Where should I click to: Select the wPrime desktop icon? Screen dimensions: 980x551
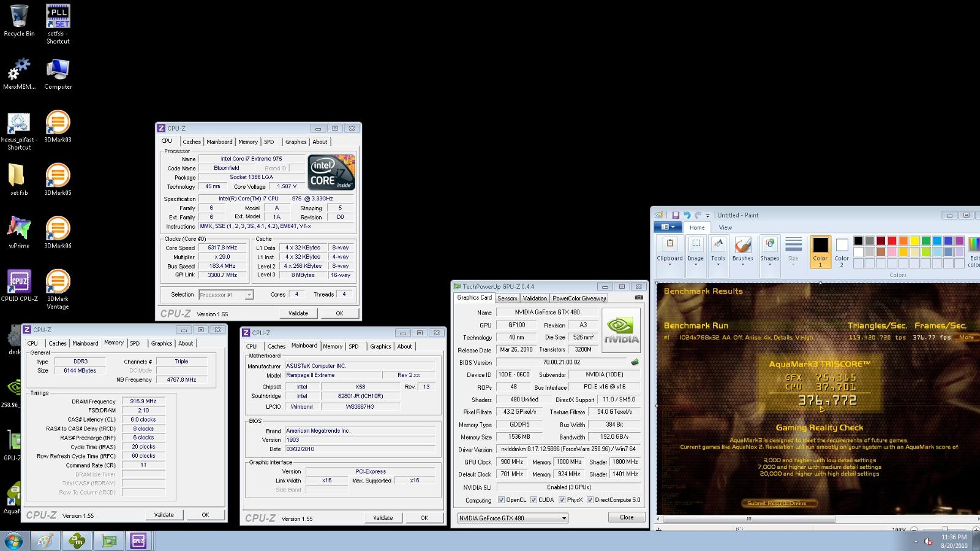coord(19,233)
